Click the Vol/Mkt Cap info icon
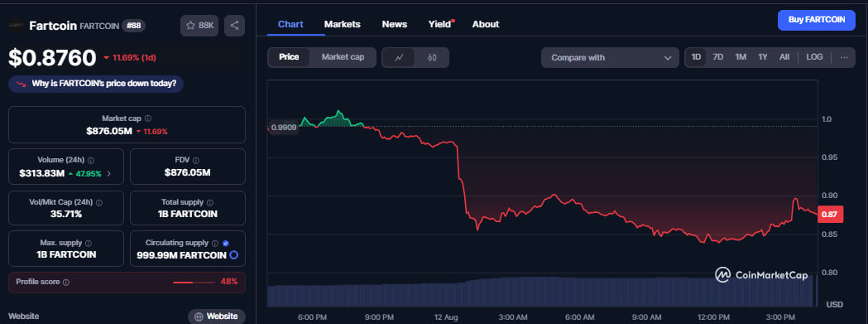Image resolution: width=868 pixels, height=324 pixels. click(x=99, y=203)
